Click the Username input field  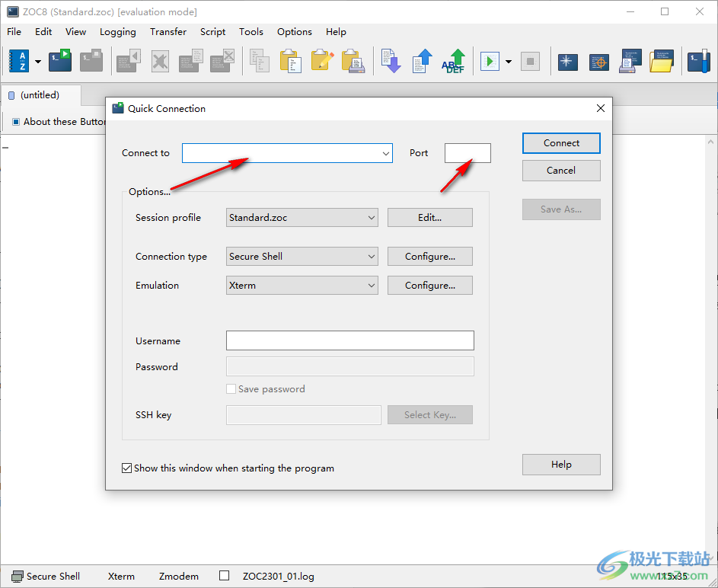tap(350, 340)
